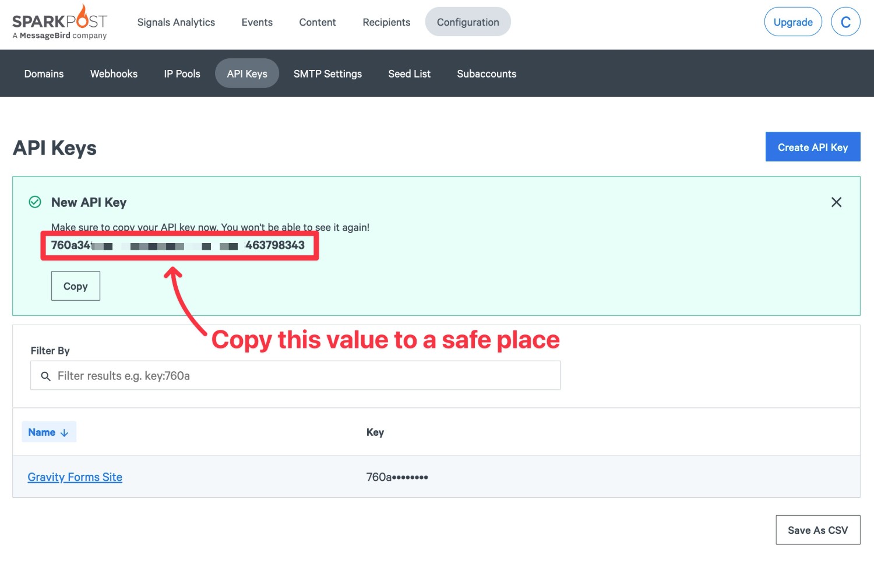The width and height of the screenshot is (874, 588).
Task: Open Signals Analytics menu
Action: tap(176, 22)
